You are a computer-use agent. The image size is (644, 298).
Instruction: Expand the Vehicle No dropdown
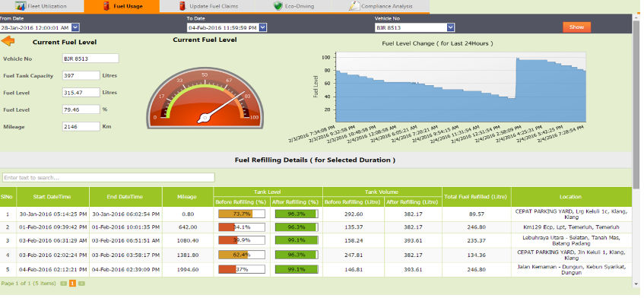point(451,27)
